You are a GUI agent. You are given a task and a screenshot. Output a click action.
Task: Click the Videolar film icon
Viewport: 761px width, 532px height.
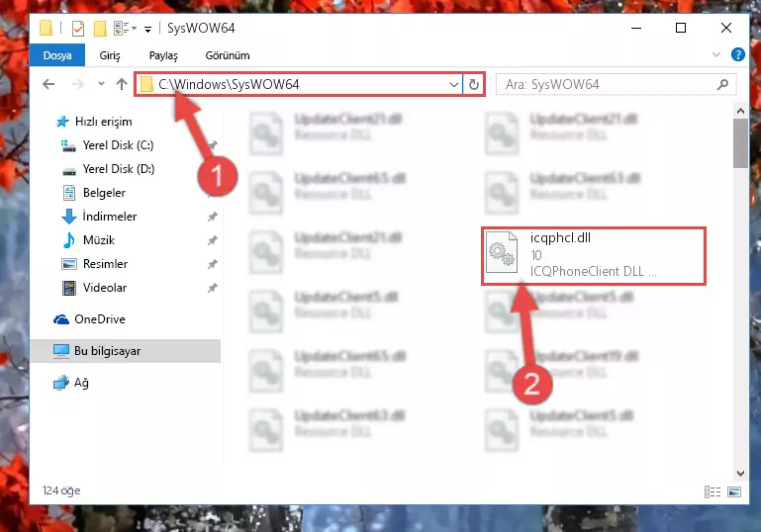pyautogui.click(x=69, y=288)
